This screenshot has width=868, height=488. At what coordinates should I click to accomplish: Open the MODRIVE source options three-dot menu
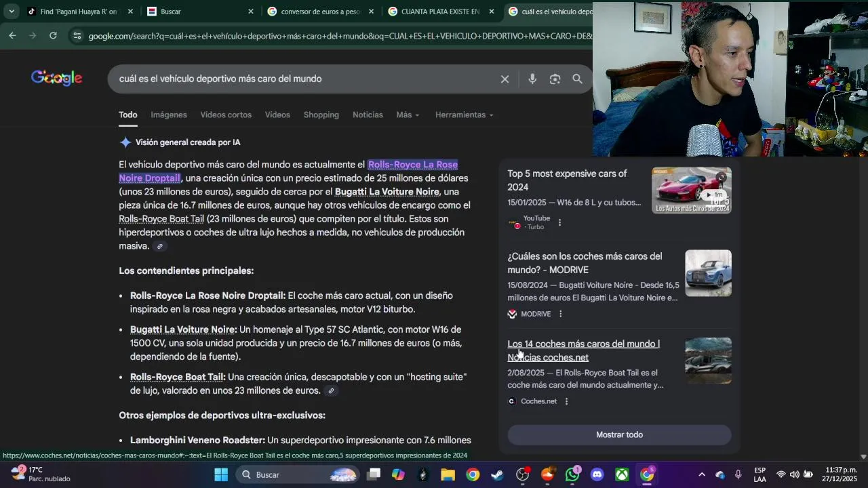560,314
